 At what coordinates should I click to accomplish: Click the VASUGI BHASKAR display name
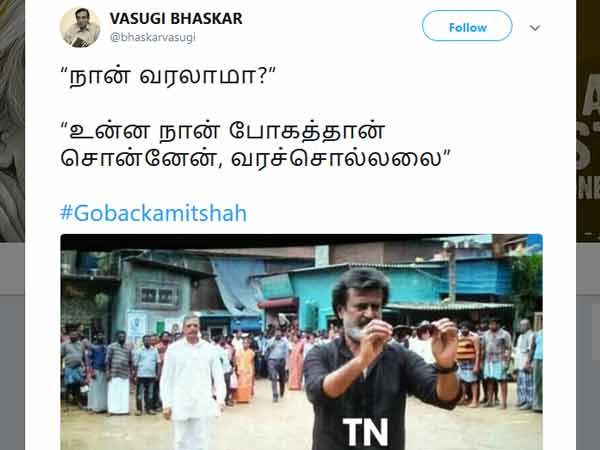click(176, 18)
